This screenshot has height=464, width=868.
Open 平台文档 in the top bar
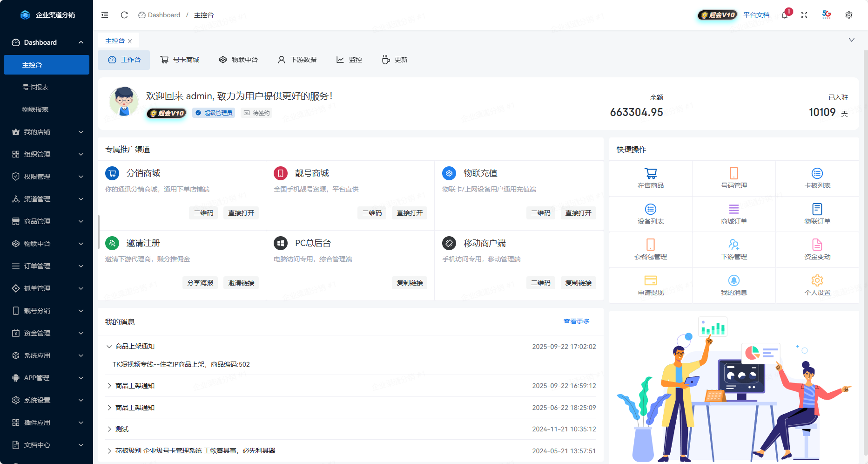point(756,14)
